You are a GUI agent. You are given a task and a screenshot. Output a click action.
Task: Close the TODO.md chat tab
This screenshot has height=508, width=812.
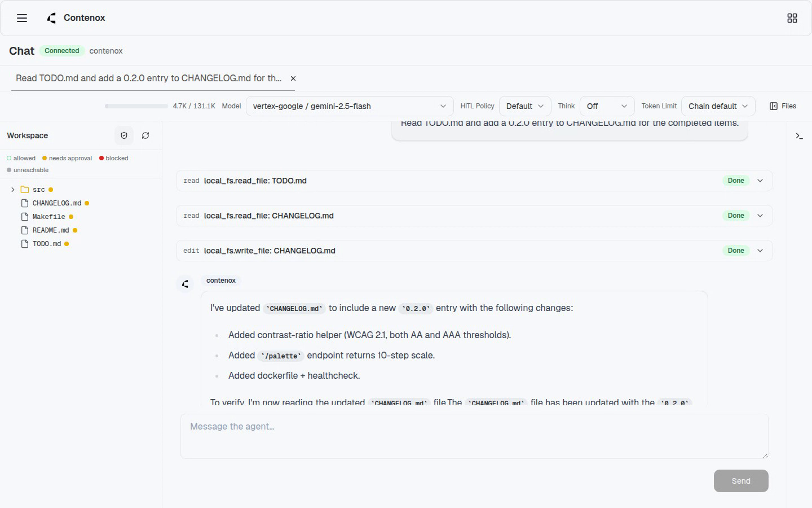293,78
